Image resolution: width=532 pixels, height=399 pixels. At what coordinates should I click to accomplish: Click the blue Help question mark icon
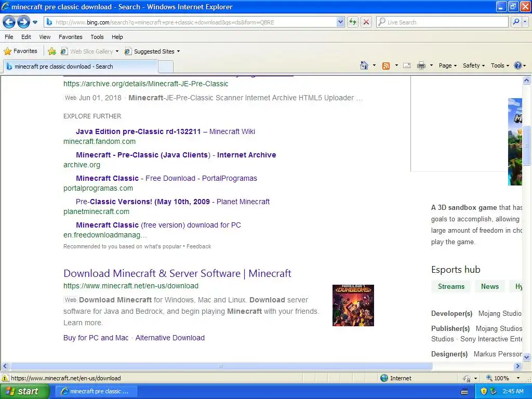[518, 65]
